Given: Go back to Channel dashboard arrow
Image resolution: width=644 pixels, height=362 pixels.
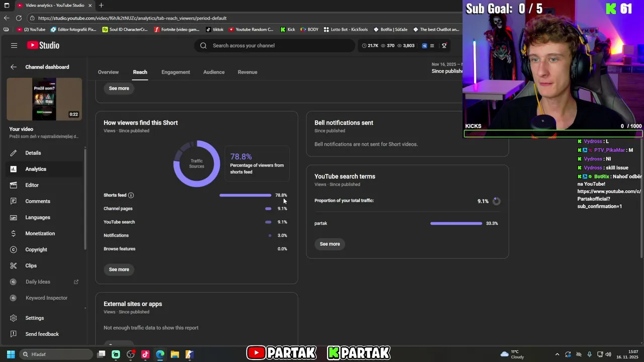Looking at the screenshot, I should pyautogui.click(x=14, y=67).
